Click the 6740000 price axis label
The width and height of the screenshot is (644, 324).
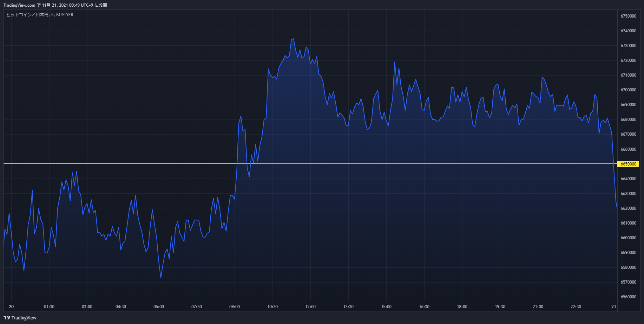click(x=629, y=31)
